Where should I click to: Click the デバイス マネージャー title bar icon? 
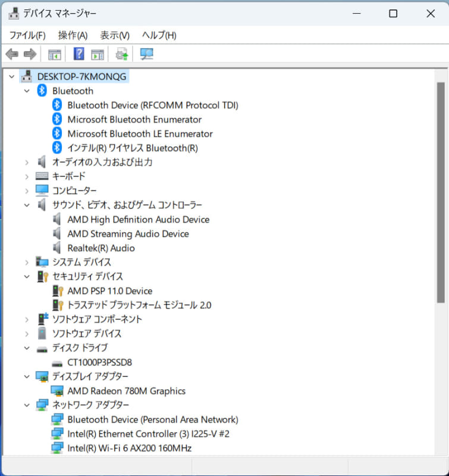(14, 13)
